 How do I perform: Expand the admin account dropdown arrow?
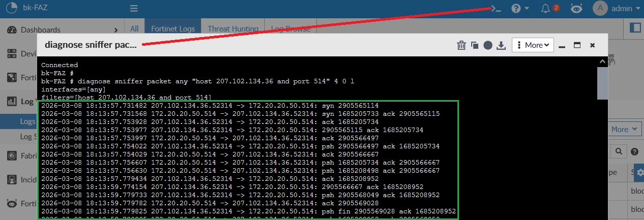(637, 9)
